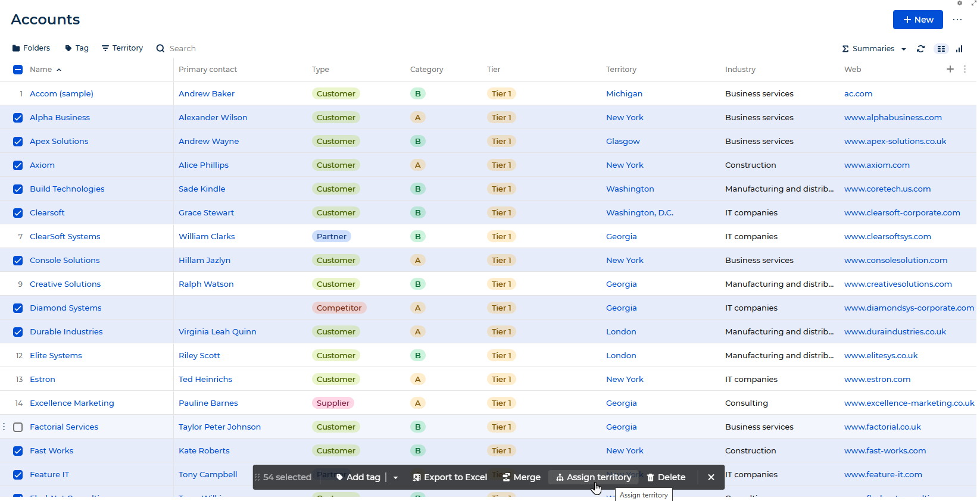Screen dimensions: 980x501
Task: Switch to the list view icon
Action: coord(941,49)
